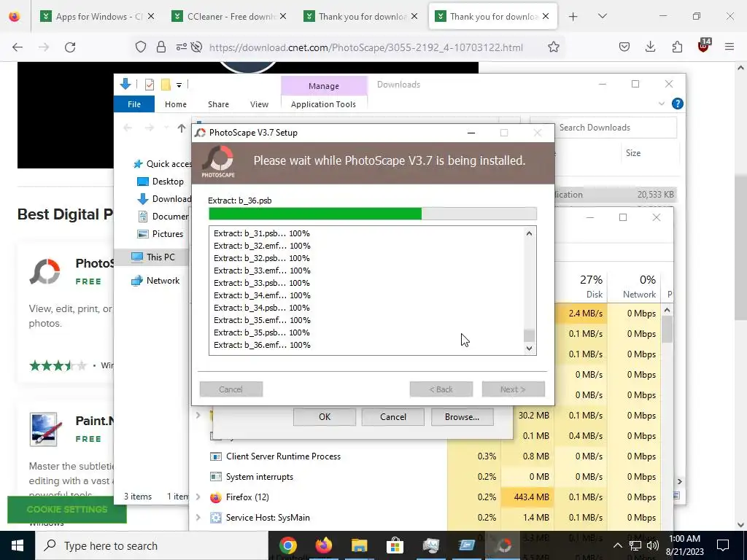Sort Task Manager by Disk column

click(x=581, y=286)
